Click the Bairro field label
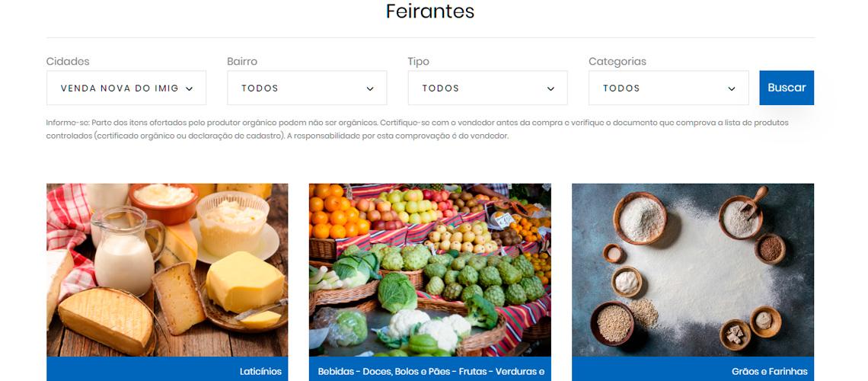The width and height of the screenshot is (868, 381). (x=242, y=62)
